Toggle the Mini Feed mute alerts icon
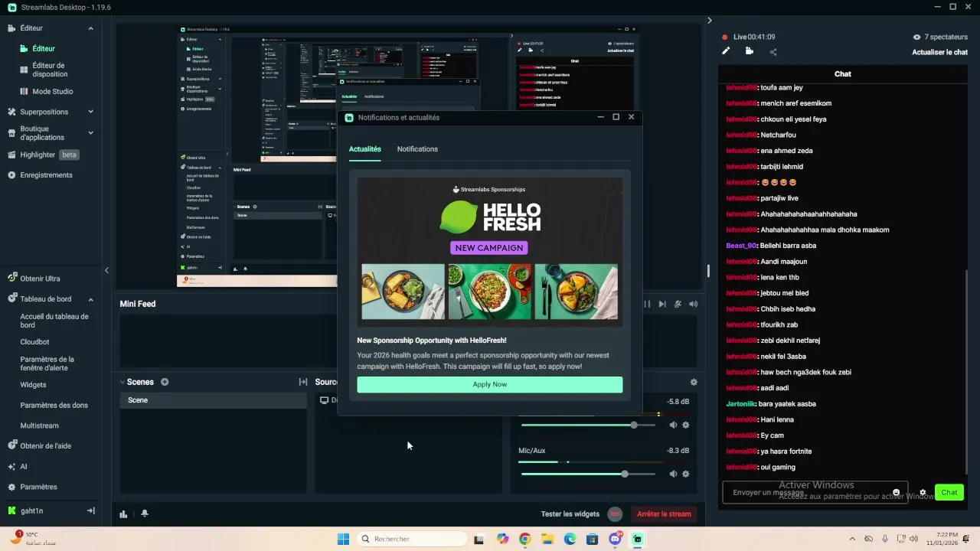Screen dimensions: 980x551 (678, 304)
